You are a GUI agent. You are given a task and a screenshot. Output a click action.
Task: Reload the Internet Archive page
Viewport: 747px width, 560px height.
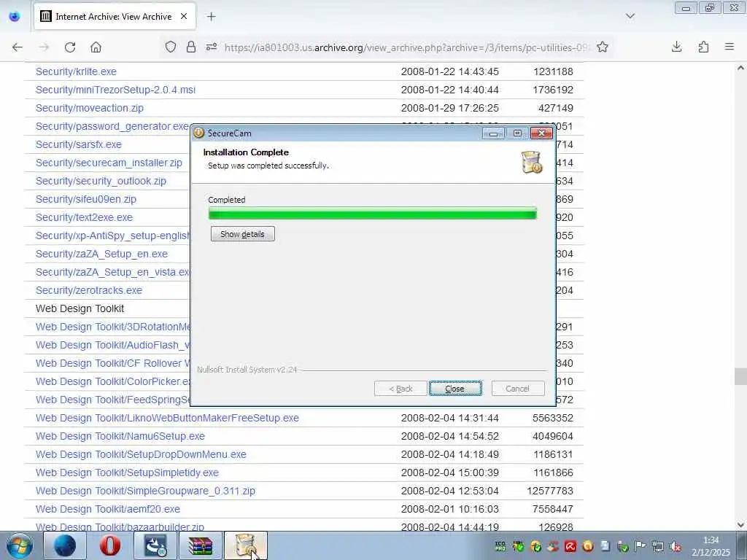click(x=70, y=47)
